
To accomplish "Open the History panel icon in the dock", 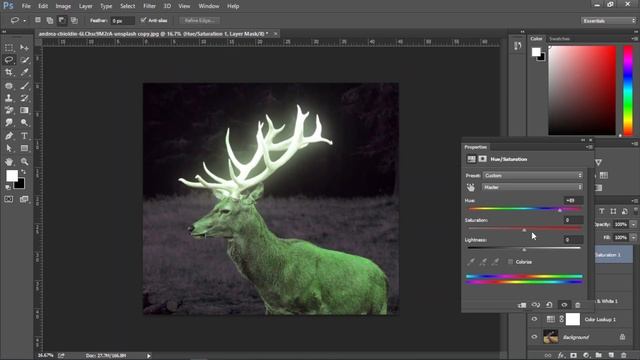I will [x=518, y=46].
